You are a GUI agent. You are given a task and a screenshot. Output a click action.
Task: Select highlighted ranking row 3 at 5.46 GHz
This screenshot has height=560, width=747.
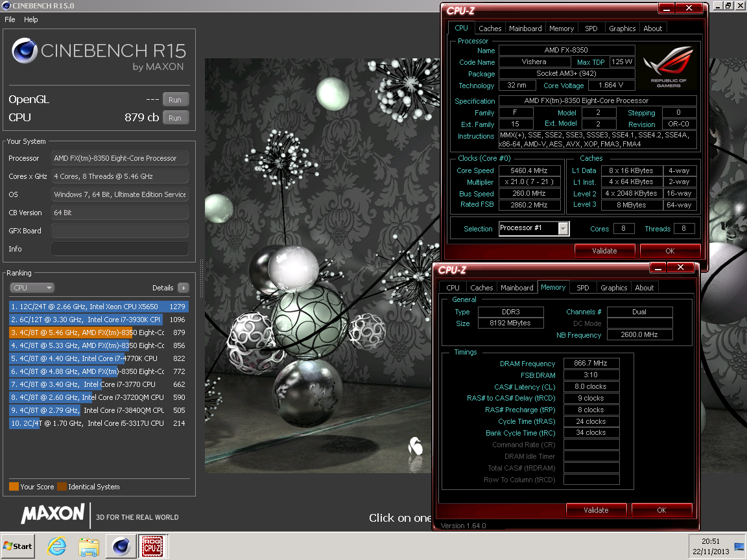(x=99, y=332)
